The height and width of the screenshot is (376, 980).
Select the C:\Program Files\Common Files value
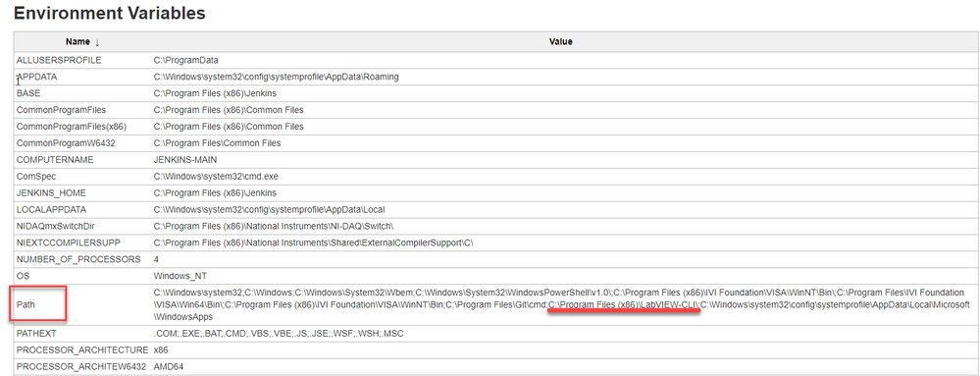click(x=218, y=143)
